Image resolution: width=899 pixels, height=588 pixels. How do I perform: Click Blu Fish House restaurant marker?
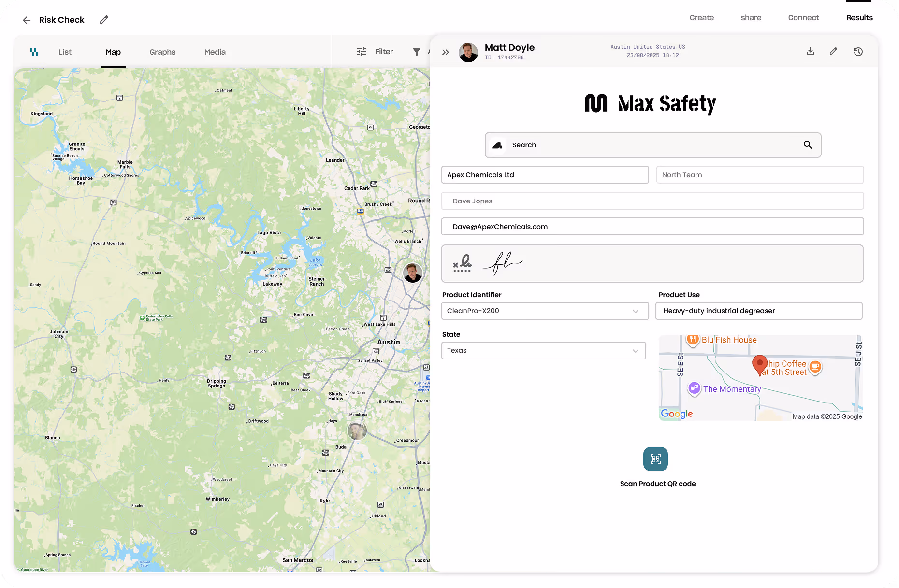pyautogui.click(x=693, y=340)
